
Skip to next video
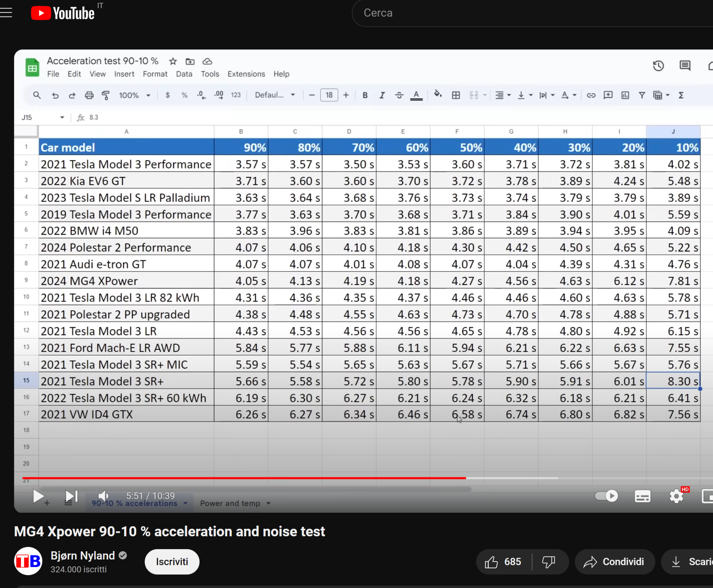[x=71, y=496]
